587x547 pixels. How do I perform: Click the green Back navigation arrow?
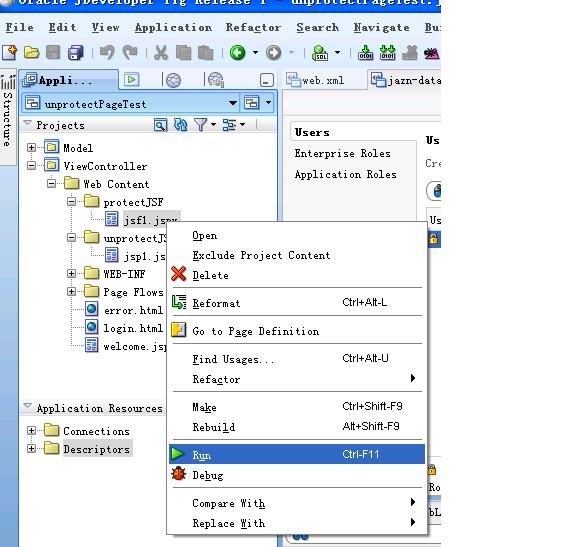tap(238, 52)
